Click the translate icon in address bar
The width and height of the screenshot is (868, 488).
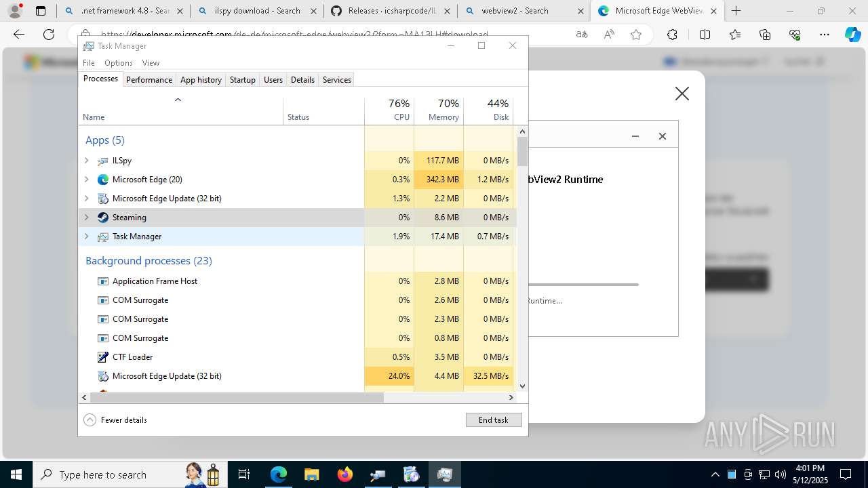[x=582, y=35]
